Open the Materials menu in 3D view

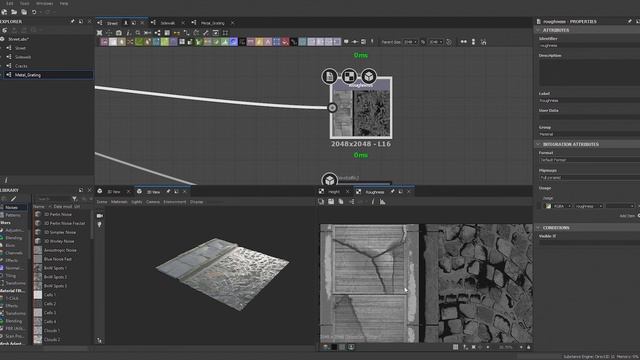pyautogui.click(x=119, y=202)
